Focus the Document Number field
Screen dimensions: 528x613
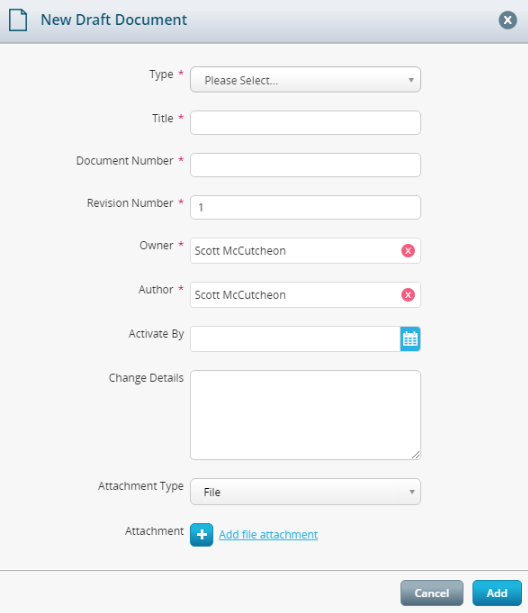(x=305, y=165)
